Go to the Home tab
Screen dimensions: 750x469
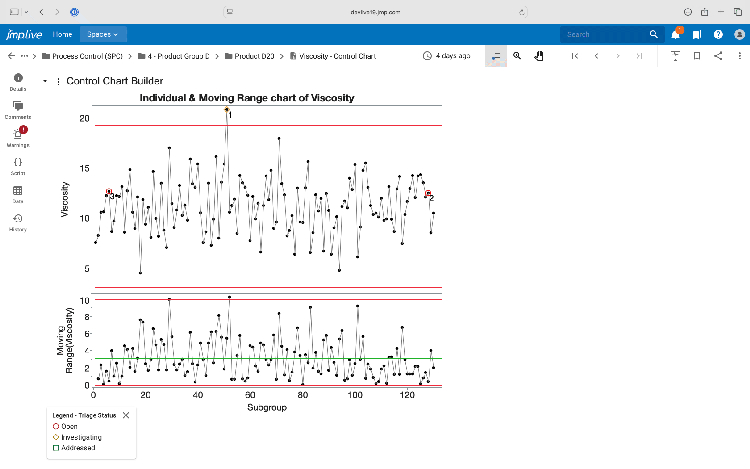coord(62,34)
